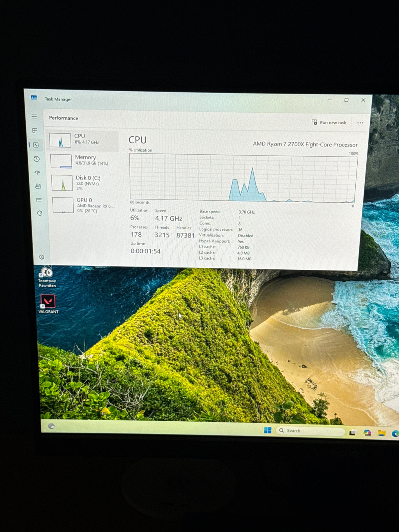Click Run new task button
Viewport: 399px width, 532px height.
pos(329,122)
